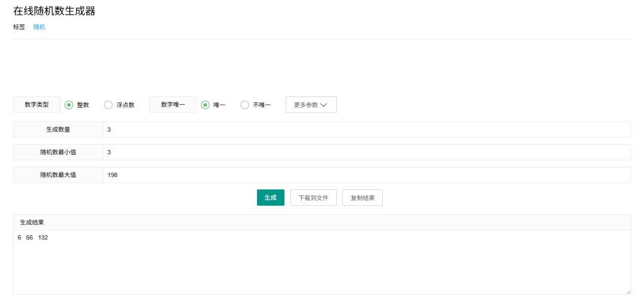This screenshot has width=644, height=306.
Task: Click the green 生成 button
Action: 271,198
